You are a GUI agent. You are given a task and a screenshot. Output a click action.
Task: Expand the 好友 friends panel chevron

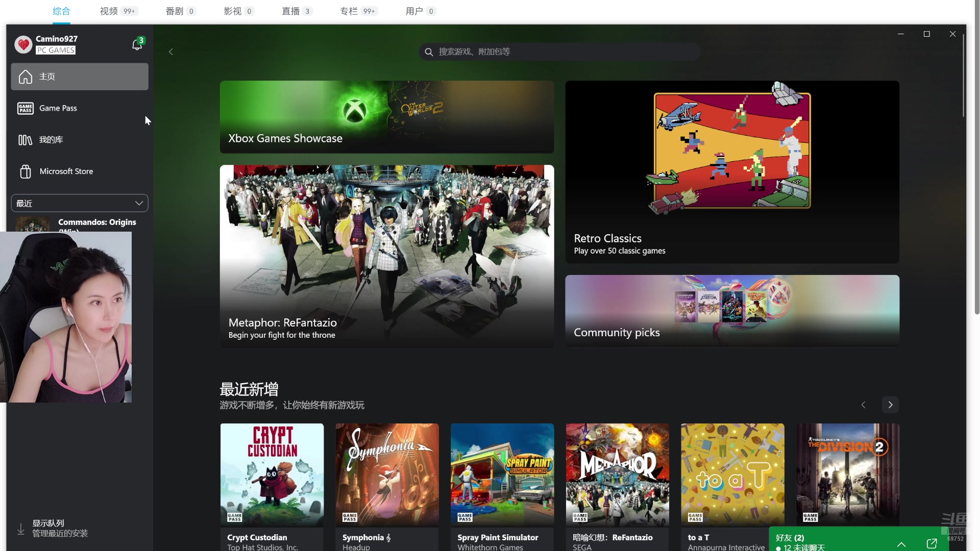[x=901, y=544]
